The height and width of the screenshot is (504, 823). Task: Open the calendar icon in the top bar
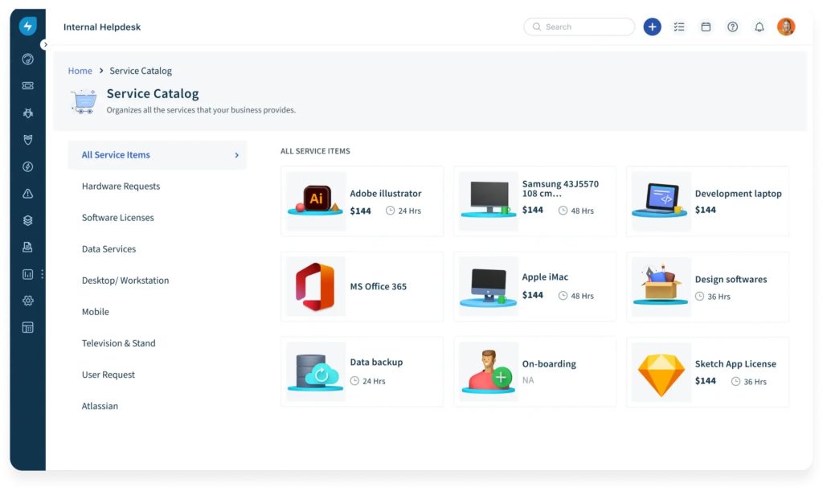click(706, 27)
